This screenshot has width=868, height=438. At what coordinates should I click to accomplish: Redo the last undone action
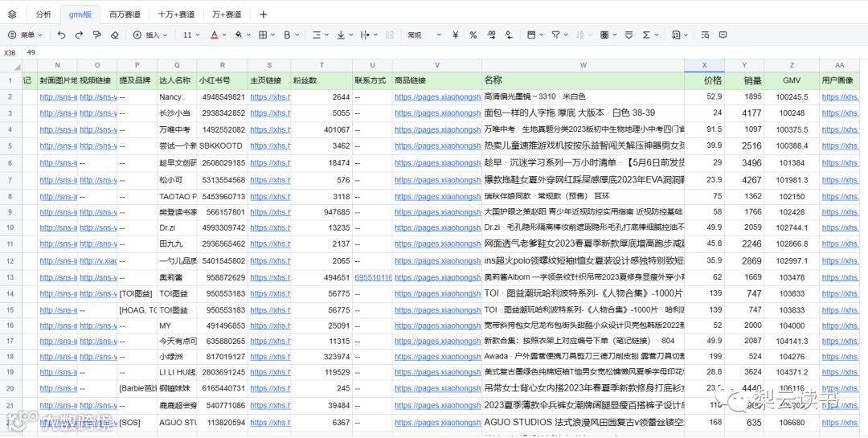click(x=79, y=35)
